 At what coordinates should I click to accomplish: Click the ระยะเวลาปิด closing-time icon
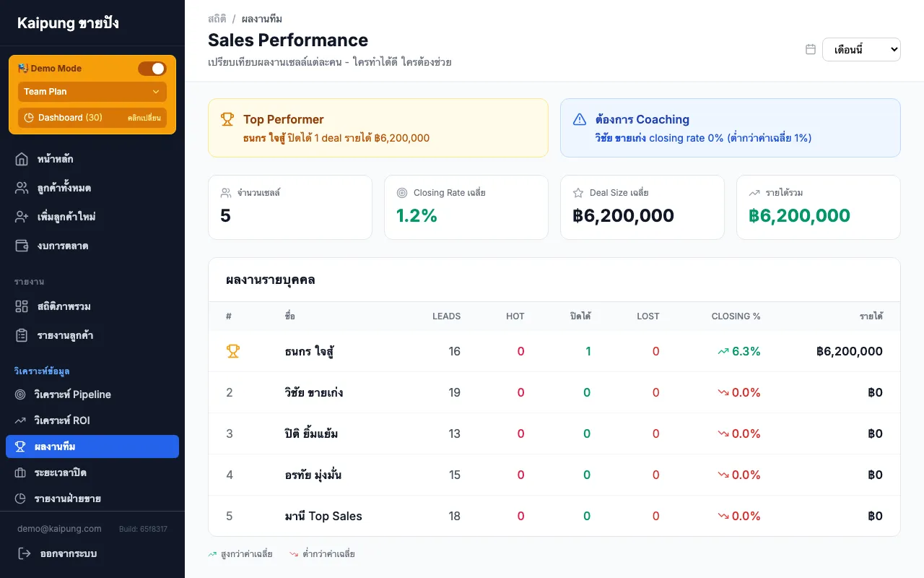coord(22,472)
